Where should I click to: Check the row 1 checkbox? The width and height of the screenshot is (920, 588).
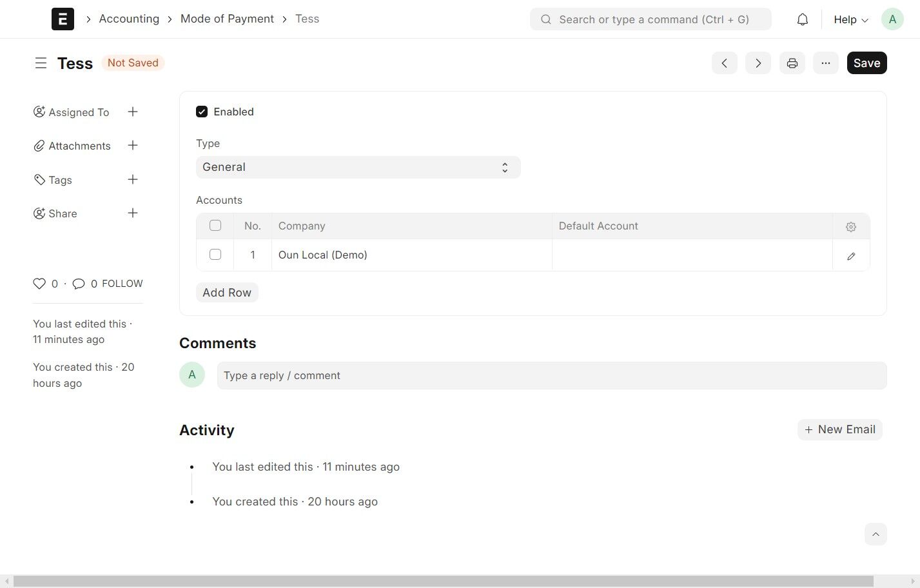coord(215,255)
